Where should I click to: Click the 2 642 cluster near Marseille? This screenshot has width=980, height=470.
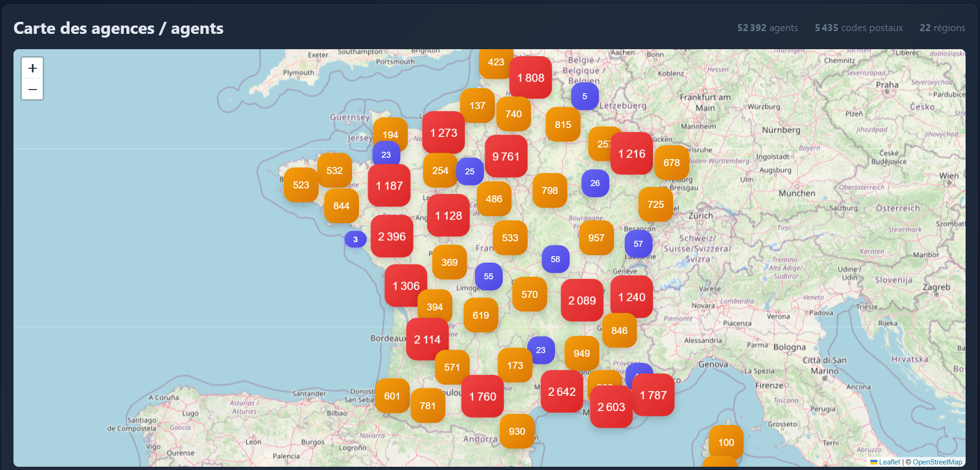click(x=562, y=392)
